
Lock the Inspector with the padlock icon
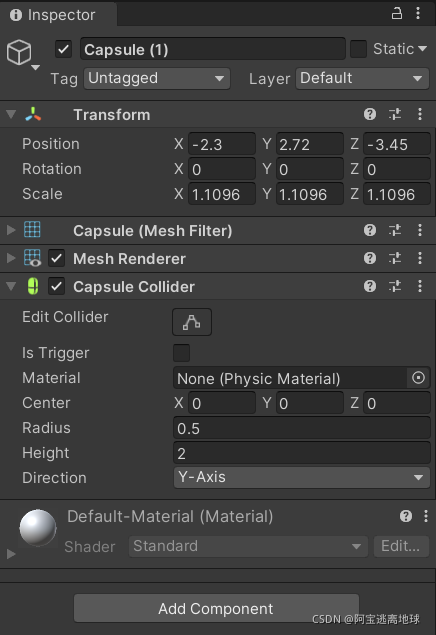(x=396, y=13)
